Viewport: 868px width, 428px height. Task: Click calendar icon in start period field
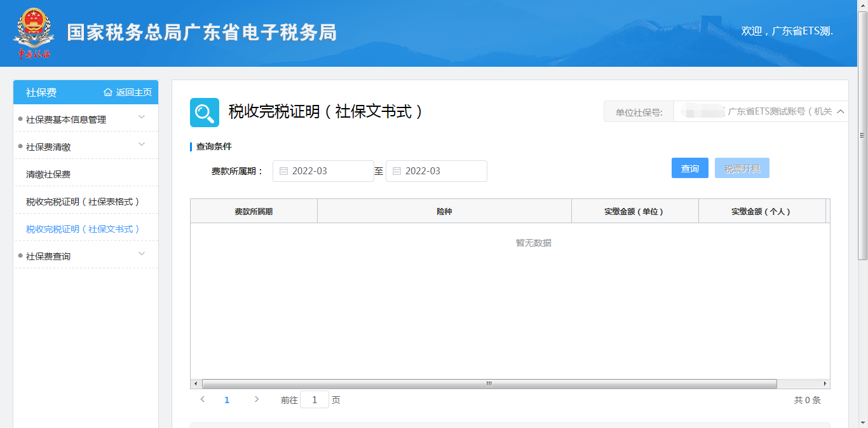pyautogui.click(x=283, y=171)
